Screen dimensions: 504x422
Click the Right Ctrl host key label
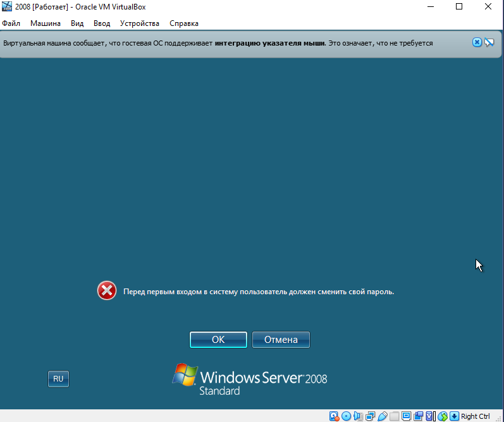(x=476, y=416)
